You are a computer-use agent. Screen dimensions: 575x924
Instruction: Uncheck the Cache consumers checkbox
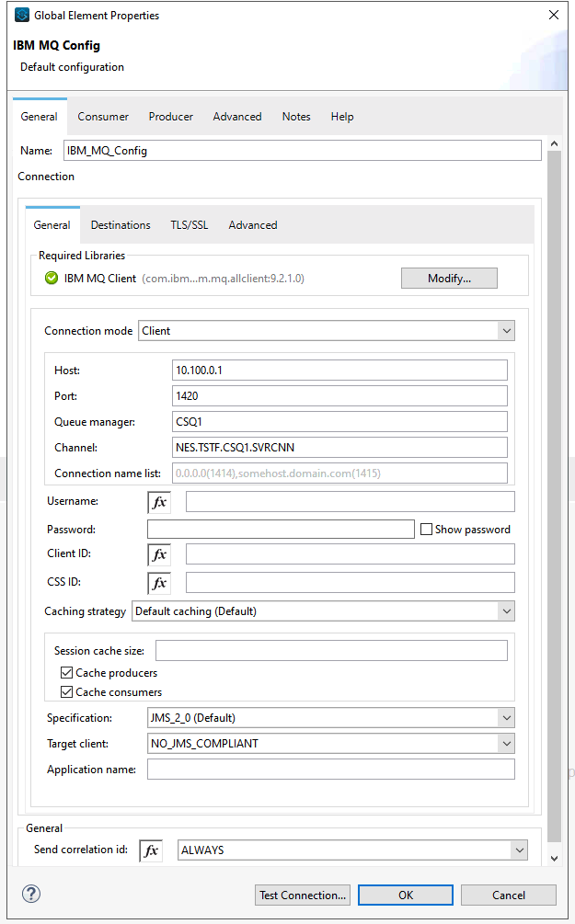pyautogui.click(x=66, y=691)
